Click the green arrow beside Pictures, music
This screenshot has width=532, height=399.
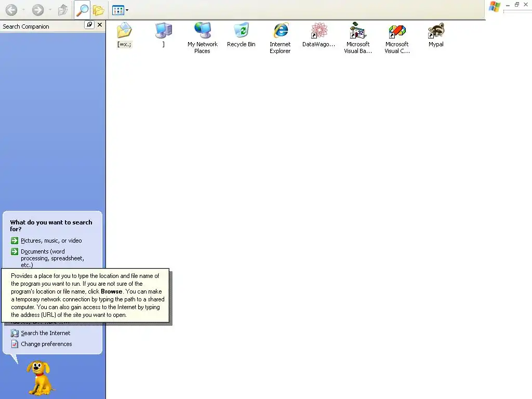pyautogui.click(x=15, y=241)
